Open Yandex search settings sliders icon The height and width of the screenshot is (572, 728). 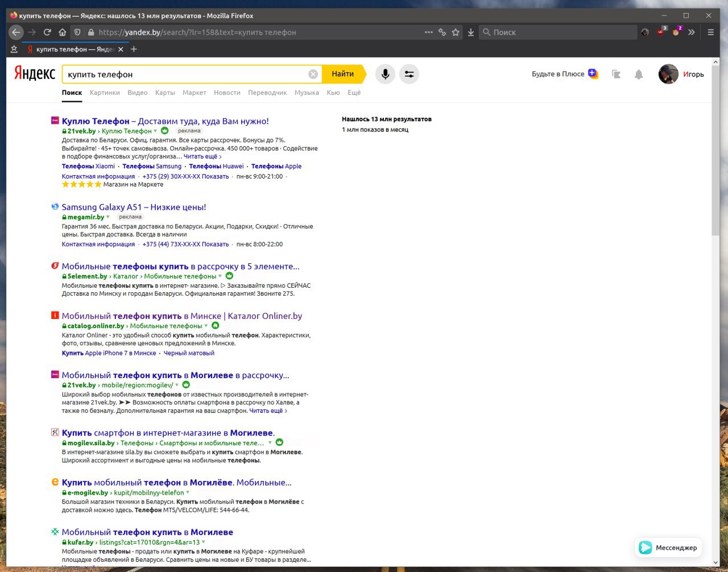409,74
